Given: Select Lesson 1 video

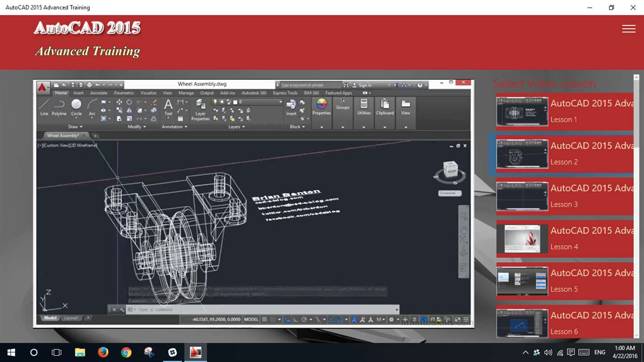Looking at the screenshot, I should click(565, 111).
